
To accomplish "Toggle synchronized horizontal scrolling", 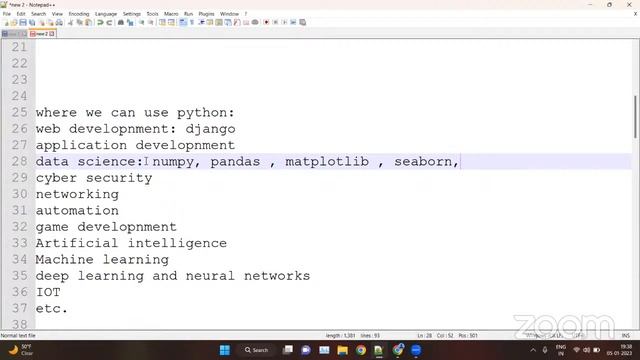I will pyautogui.click(x=171, y=22).
